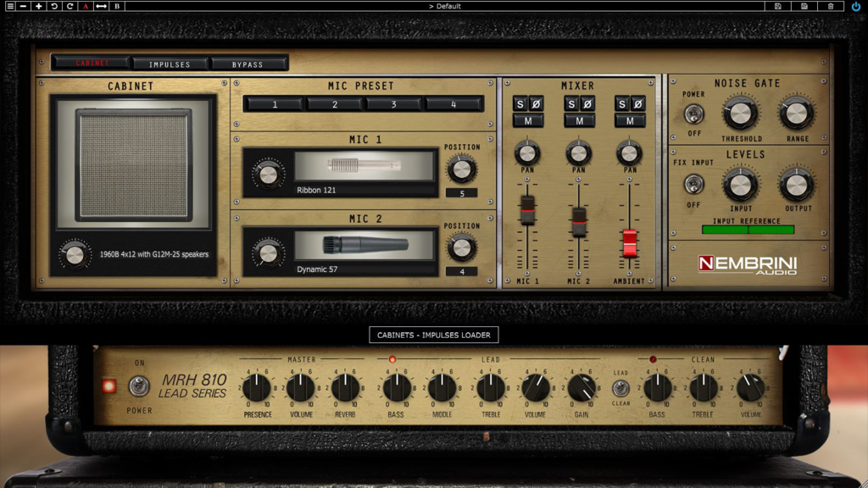Select the B comparison slot
Screen dimensions: 868x488
tap(117, 6)
